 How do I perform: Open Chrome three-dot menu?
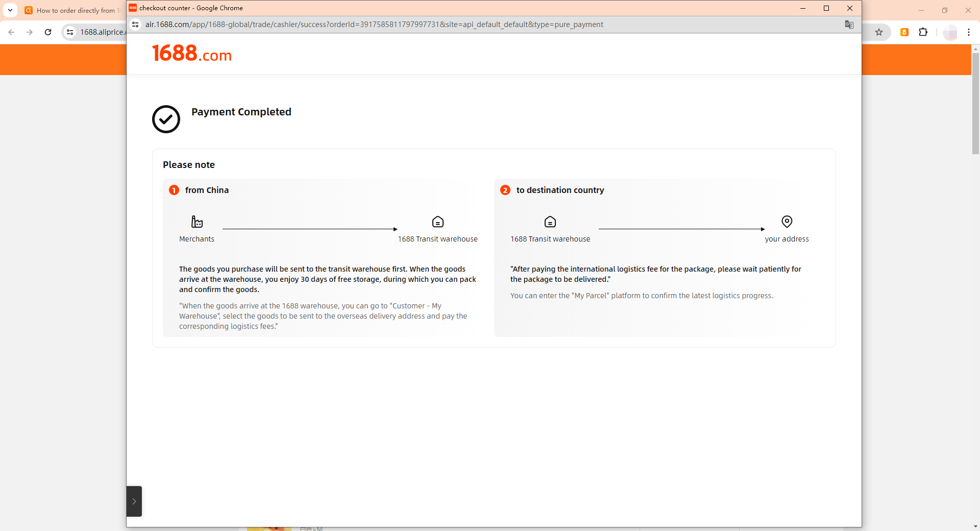(969, 32)
